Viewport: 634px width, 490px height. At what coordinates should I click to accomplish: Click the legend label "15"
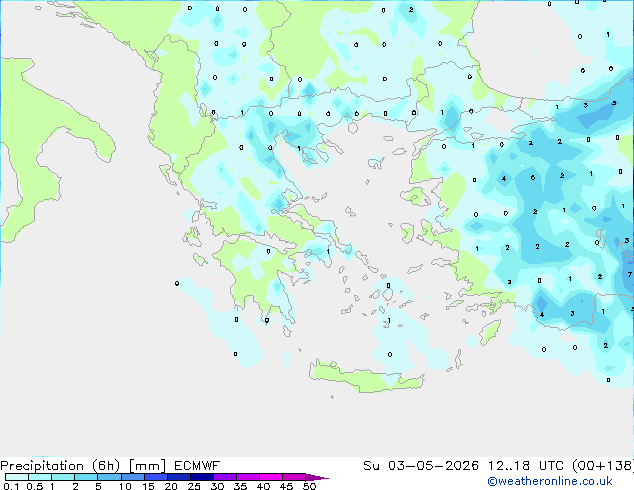tap(148, 486)
